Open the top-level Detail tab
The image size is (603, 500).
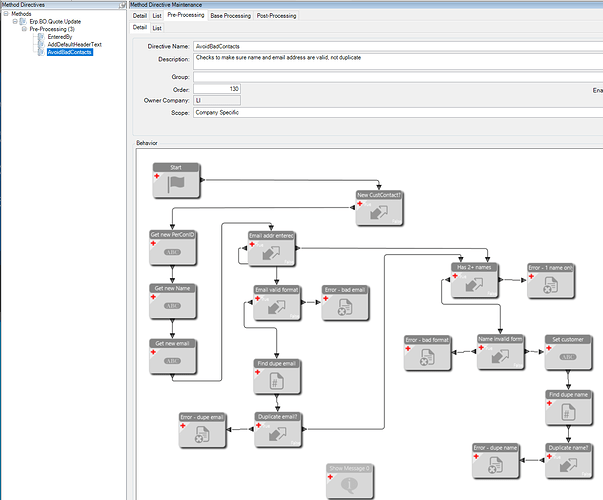[140, 16]
